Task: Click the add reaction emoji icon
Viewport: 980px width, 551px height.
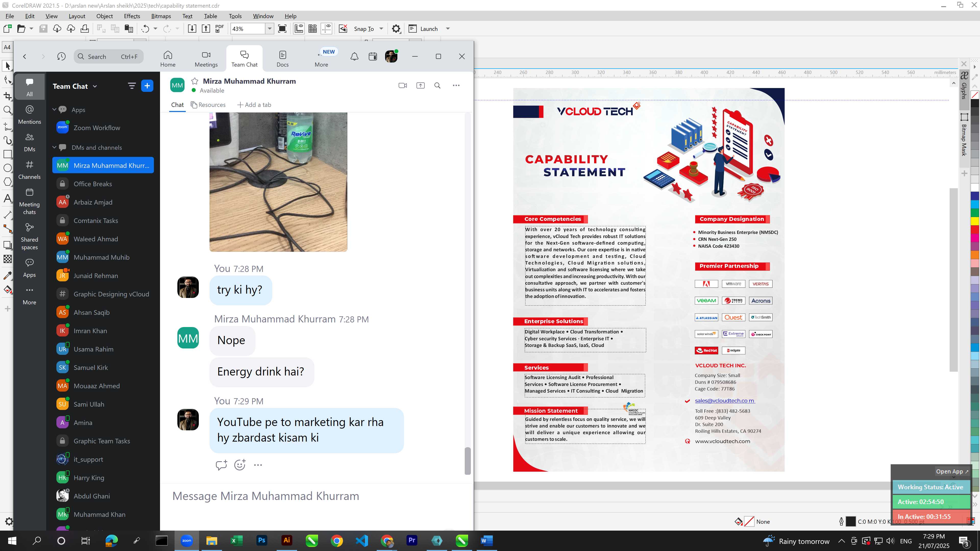Action: (240, 465)
